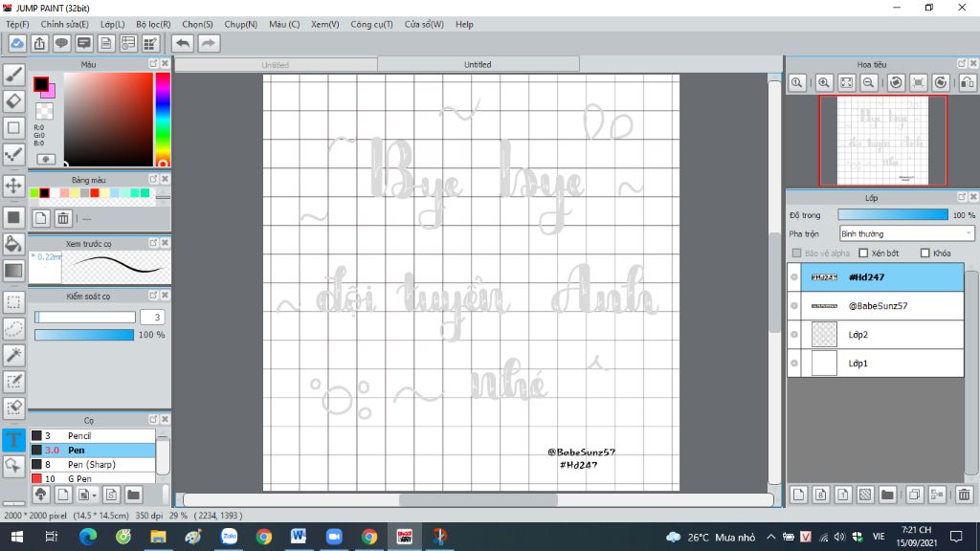This screenshot has width=980, height=551.
Task: Enable the Xén bớt clipping checkbox
Action: pos(863,253)
